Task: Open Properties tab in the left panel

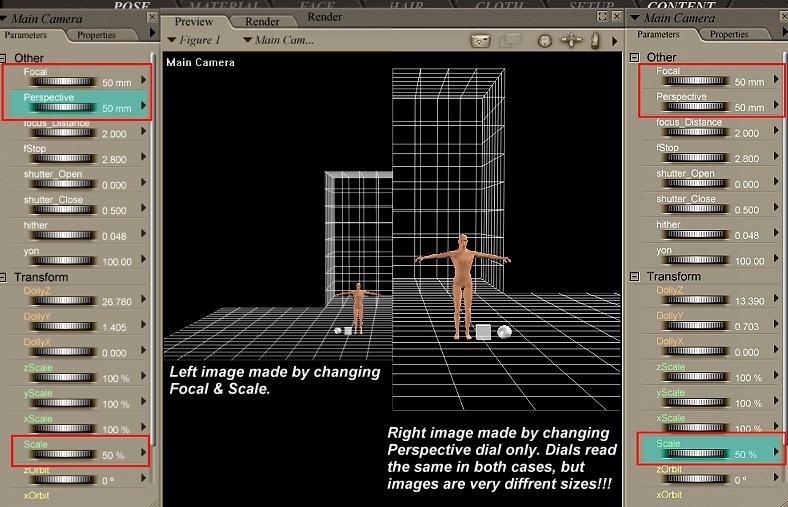Action: 97,35
